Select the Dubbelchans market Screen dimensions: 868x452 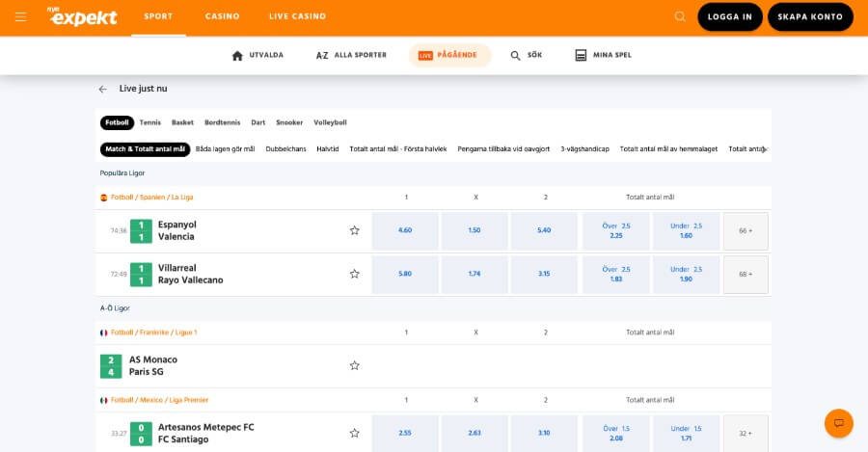(285, 149)
